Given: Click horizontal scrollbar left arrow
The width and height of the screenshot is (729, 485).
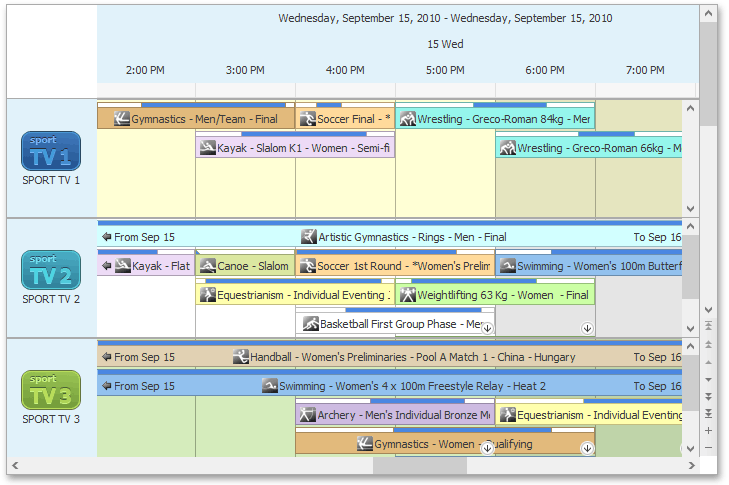Looking at the screenshot, I should pos(15,465).
